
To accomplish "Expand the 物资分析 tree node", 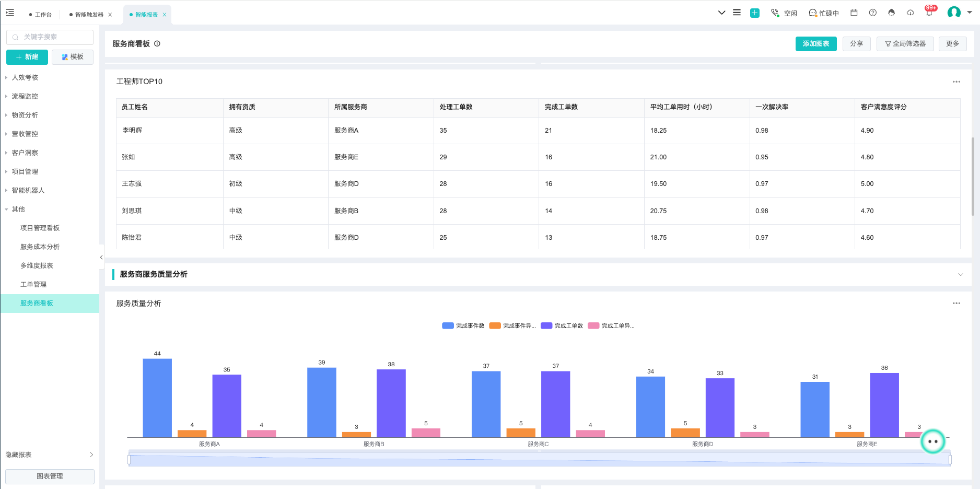I will click(x=6, y=115).
